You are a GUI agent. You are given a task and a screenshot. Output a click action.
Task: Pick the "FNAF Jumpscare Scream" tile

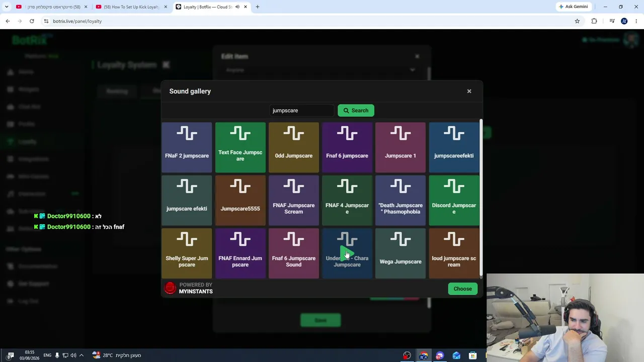[294, 201]
